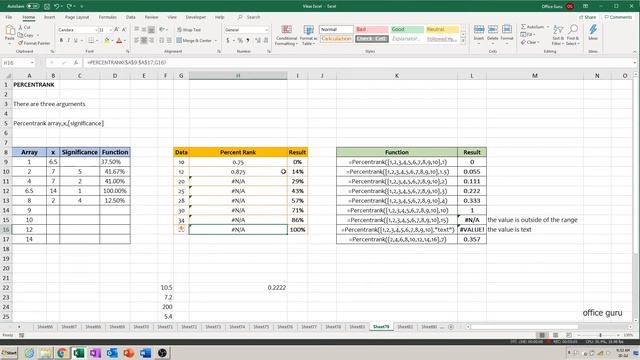
Task: Open Format as Table
Action: pos(309,35)
